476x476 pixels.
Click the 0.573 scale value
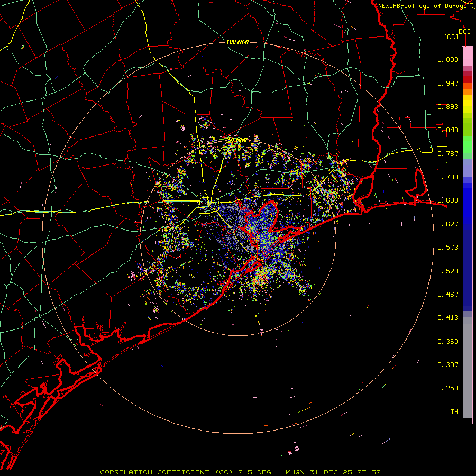pos(448,248)
